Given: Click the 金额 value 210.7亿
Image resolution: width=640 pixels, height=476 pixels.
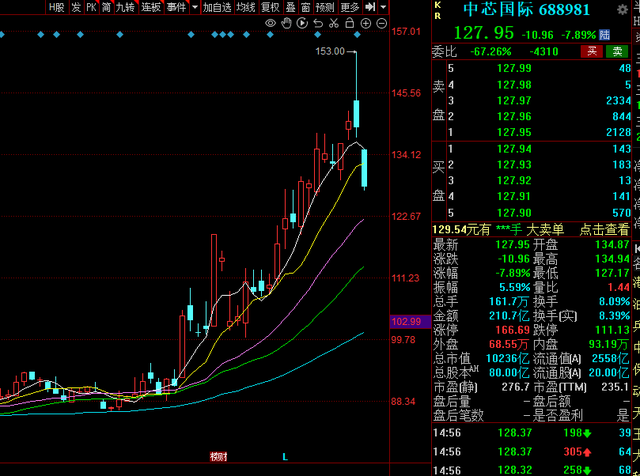Looking at the screenshot, I should (x=509, y=316).
